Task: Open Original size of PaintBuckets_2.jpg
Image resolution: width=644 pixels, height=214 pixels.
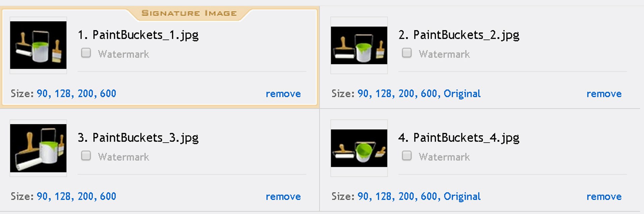Action: (462, 93)
